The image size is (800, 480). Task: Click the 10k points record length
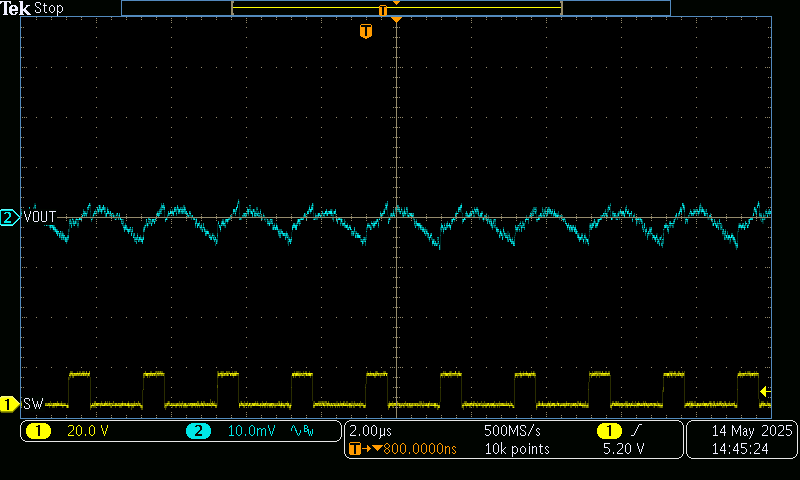[x=516, y=449]
